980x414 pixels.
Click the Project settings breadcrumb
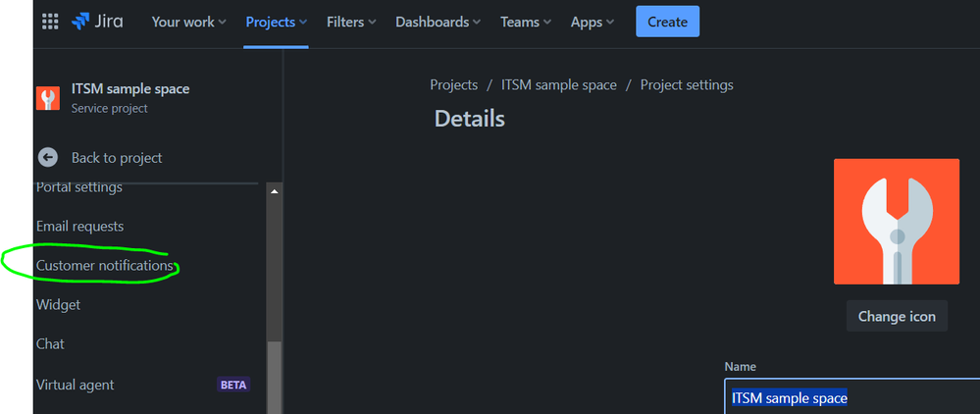coord(687,84)
